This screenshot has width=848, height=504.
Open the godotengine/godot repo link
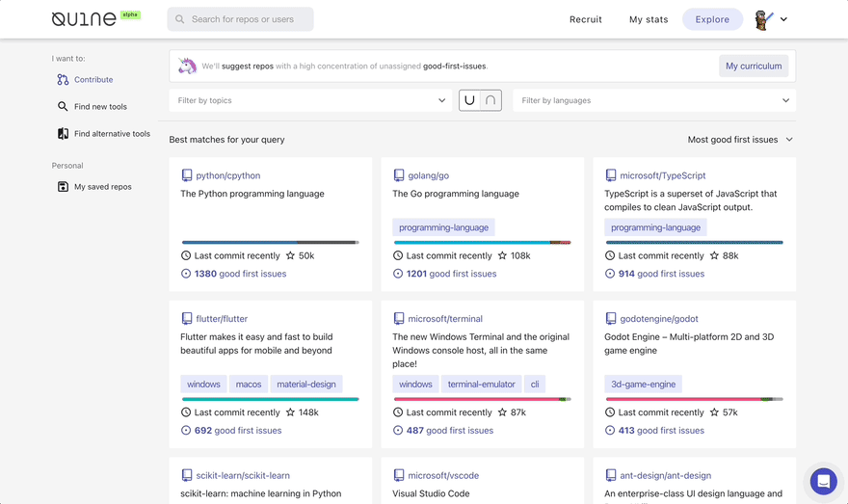click(x=659, y=319)
